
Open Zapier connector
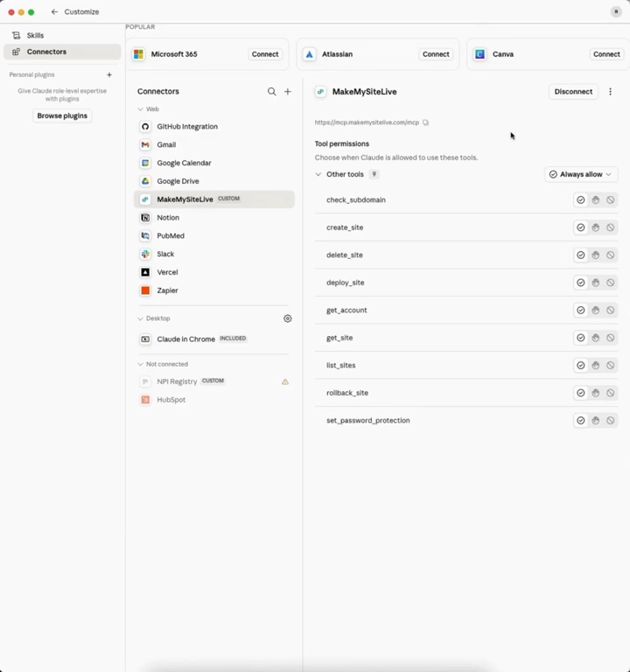(x=214, y=290)
